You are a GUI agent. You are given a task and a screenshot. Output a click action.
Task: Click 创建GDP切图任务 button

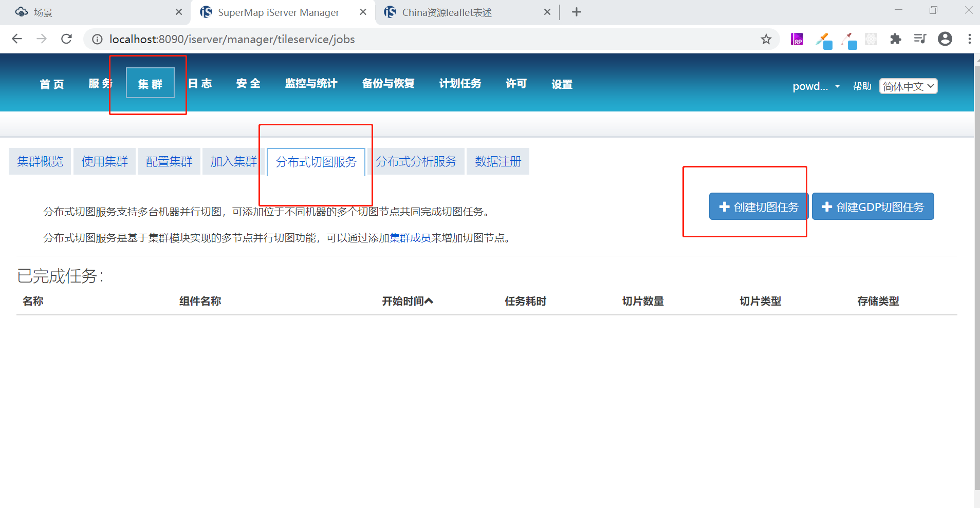point(873,206)
